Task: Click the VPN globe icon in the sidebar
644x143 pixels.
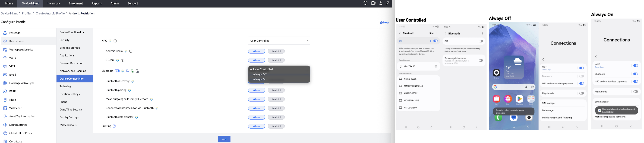Action: 5,67
